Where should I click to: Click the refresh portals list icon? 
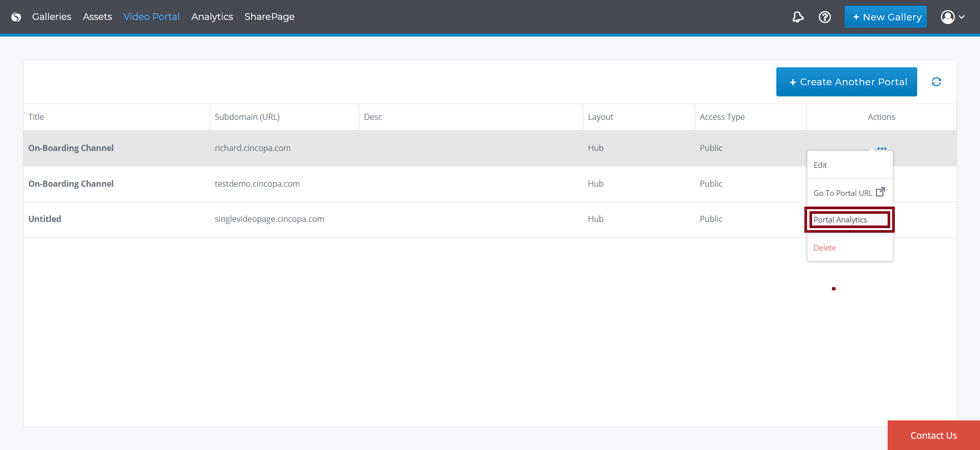tap(936, 82)
